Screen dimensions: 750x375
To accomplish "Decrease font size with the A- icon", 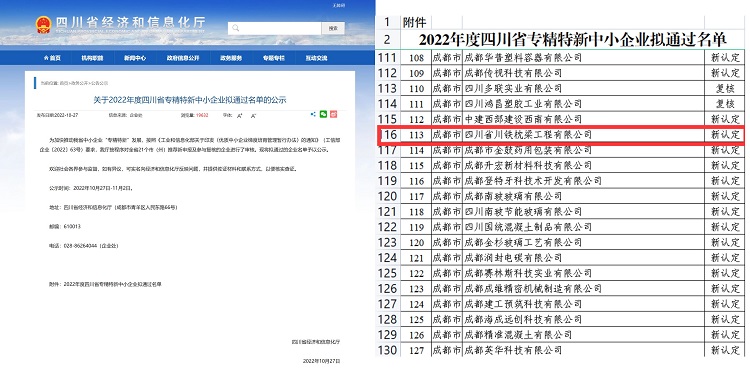I will click(254, 116).
